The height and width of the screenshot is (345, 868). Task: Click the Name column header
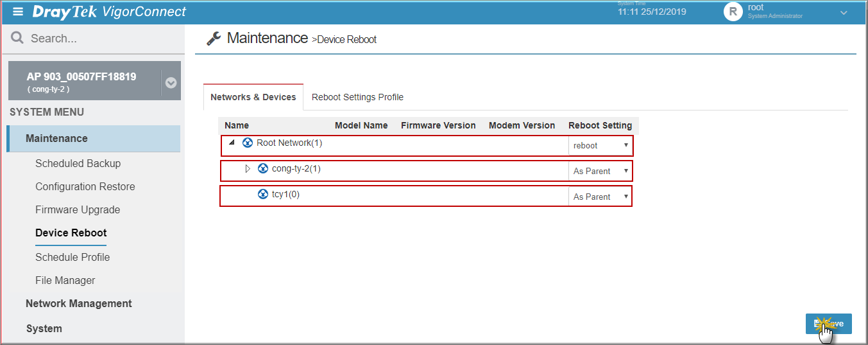pyautogui.click(x=237, y=125)
